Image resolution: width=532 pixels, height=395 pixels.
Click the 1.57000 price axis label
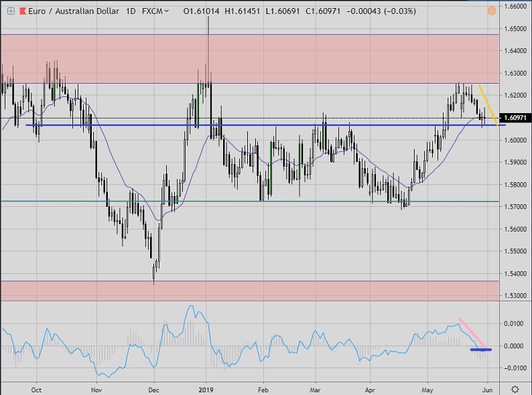pos(515,206)
